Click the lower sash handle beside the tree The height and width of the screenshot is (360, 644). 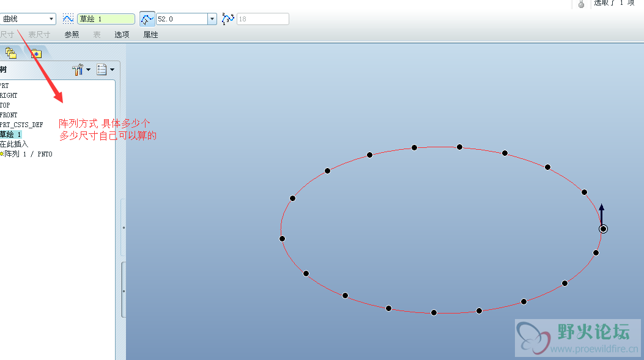tap(123, 290)
